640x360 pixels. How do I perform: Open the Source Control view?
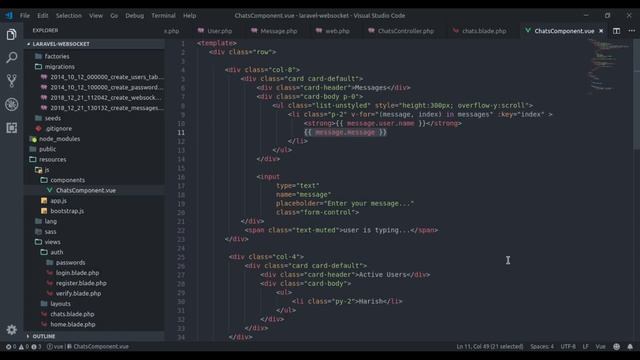coord(11,81)
